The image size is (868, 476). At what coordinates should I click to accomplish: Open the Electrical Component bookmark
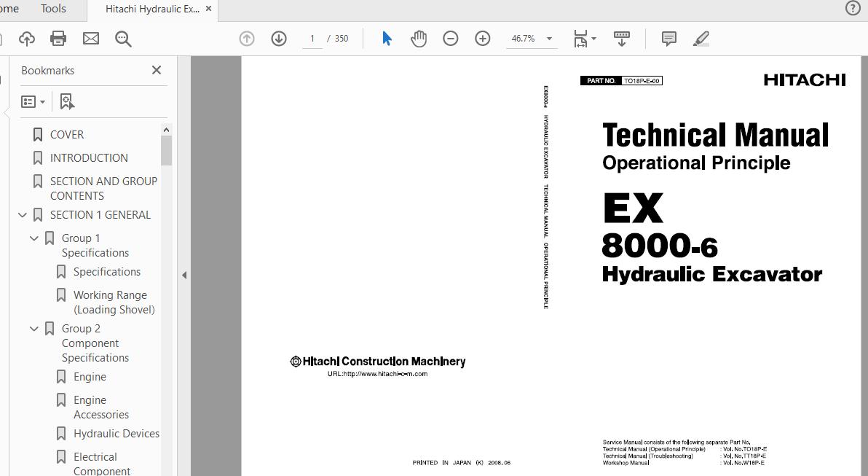(x=102, y=464)
